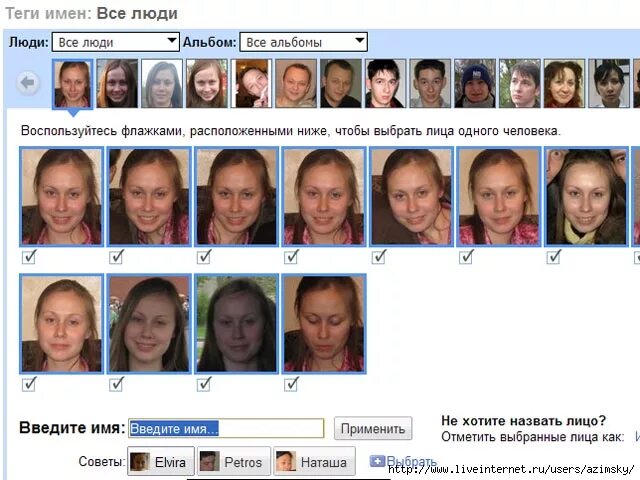Select the sixth face in the people strip
The image size is (640, 480).
click(x=296, y=84)
